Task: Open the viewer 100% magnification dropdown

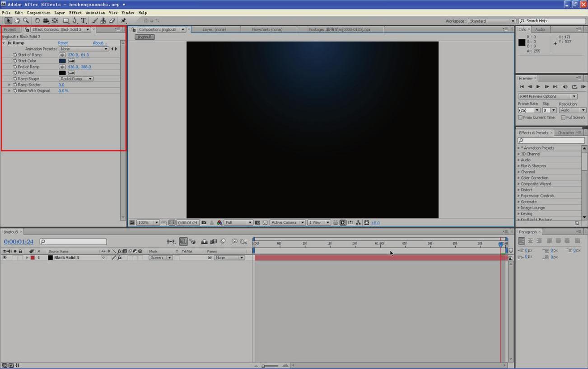Action: click(148, 222)
